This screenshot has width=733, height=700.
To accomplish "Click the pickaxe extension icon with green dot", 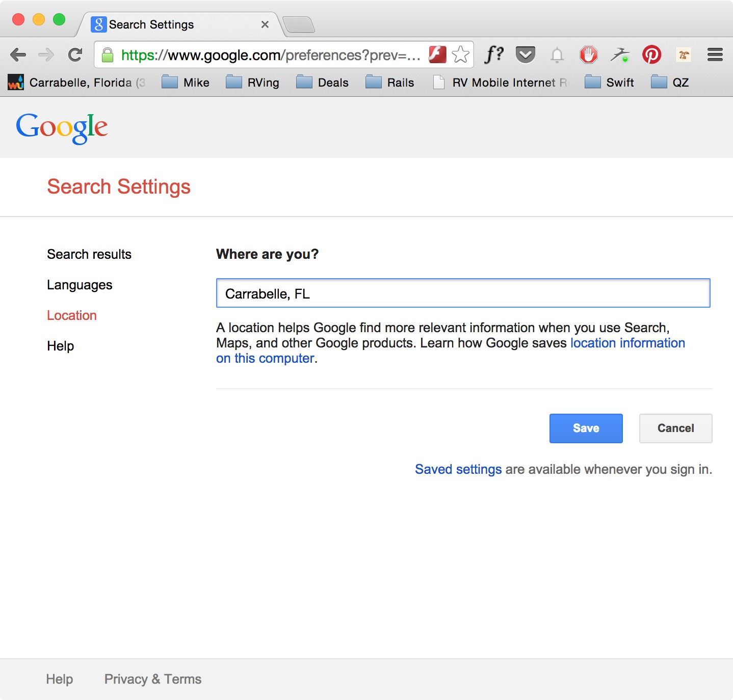I will 620,55.
